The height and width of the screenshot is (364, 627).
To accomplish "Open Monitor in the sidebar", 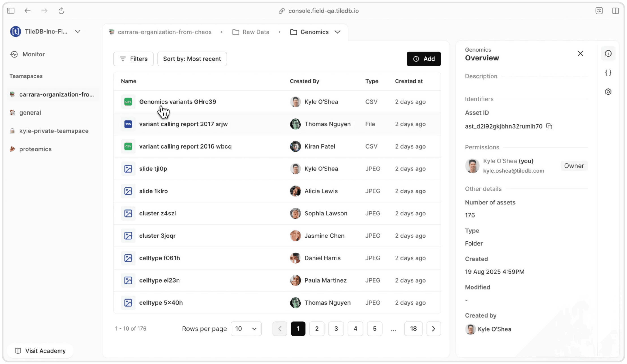I will click(33, 54).
